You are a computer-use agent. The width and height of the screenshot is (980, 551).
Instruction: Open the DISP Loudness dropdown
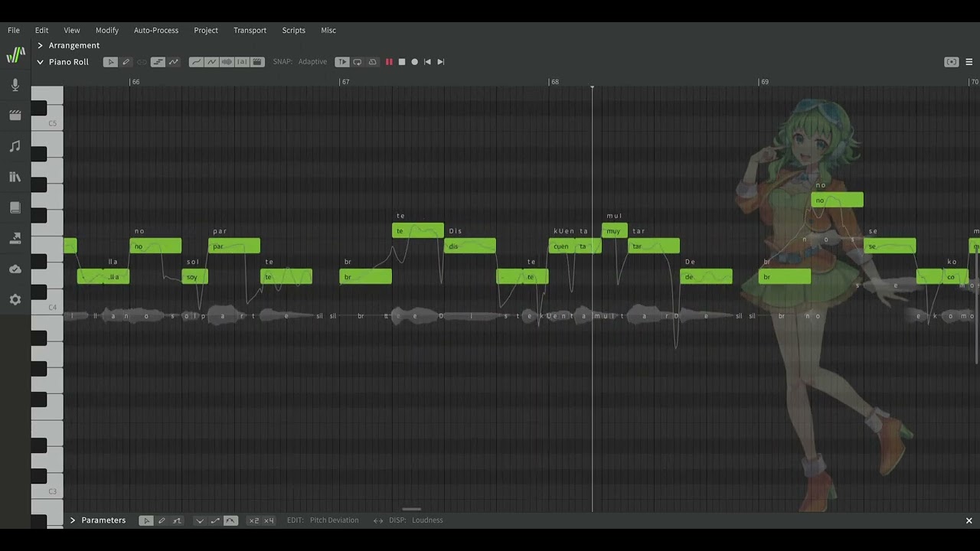tap(427, 520)
